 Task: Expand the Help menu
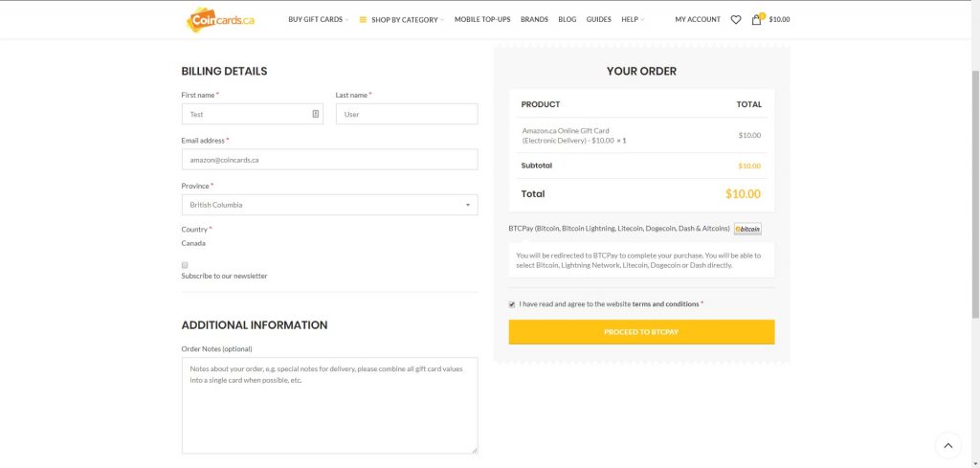tap(632, 19)
